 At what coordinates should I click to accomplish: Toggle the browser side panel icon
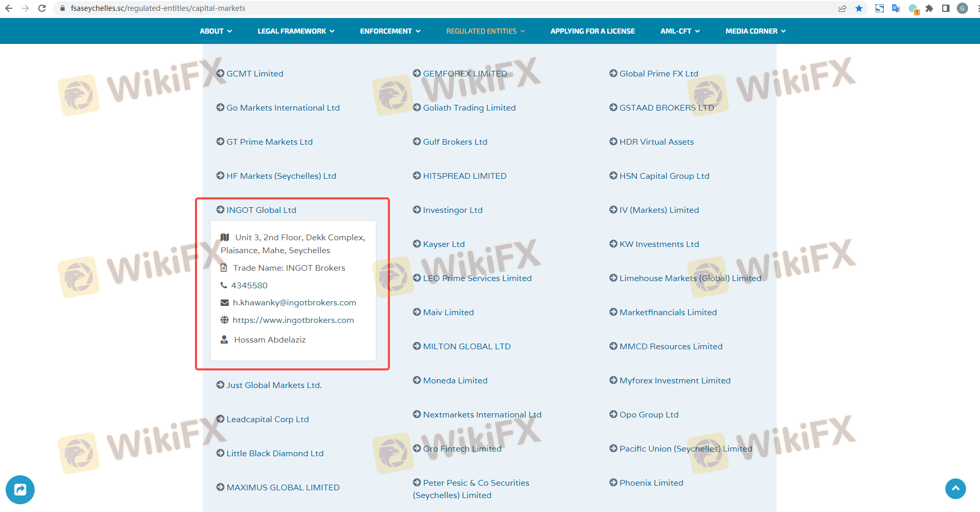(946, 8)
